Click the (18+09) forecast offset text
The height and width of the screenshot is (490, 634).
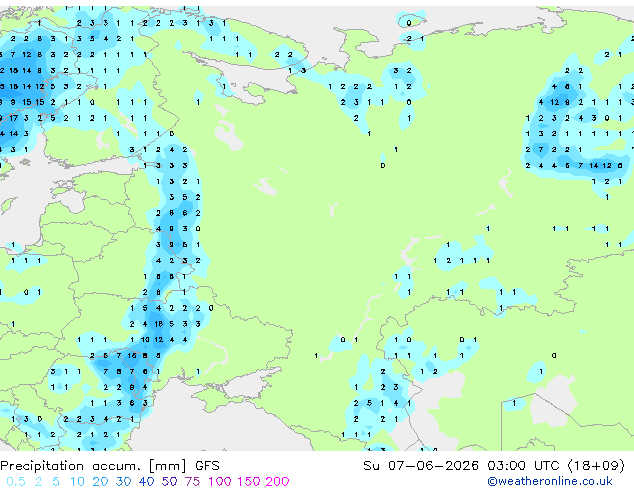coord(596,466)
